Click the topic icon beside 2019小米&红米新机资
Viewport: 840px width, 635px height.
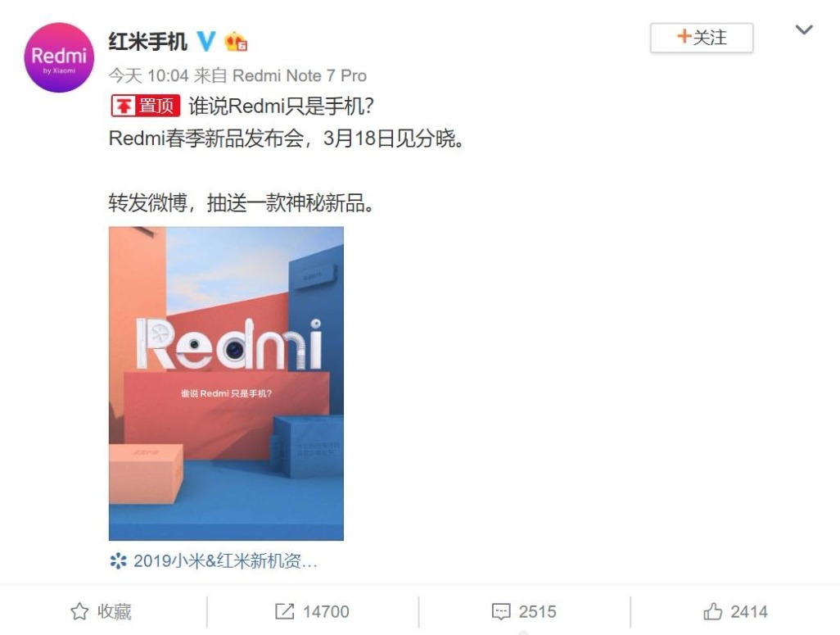point(118,561)
